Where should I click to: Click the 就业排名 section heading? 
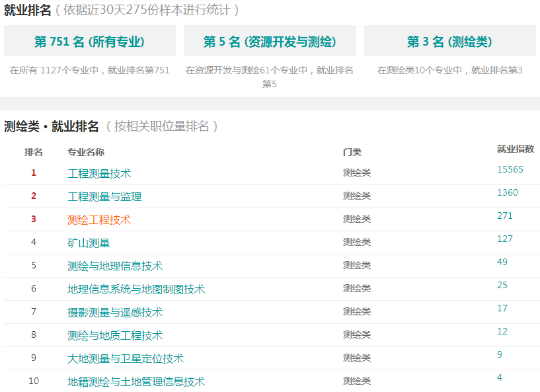coord(28,10)
